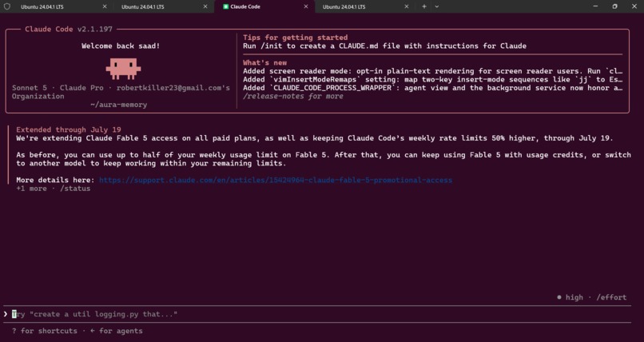This screenshot has width=644, height=342.
Task: Click the green Claude Code tab icon
Action: pos(225,6)
